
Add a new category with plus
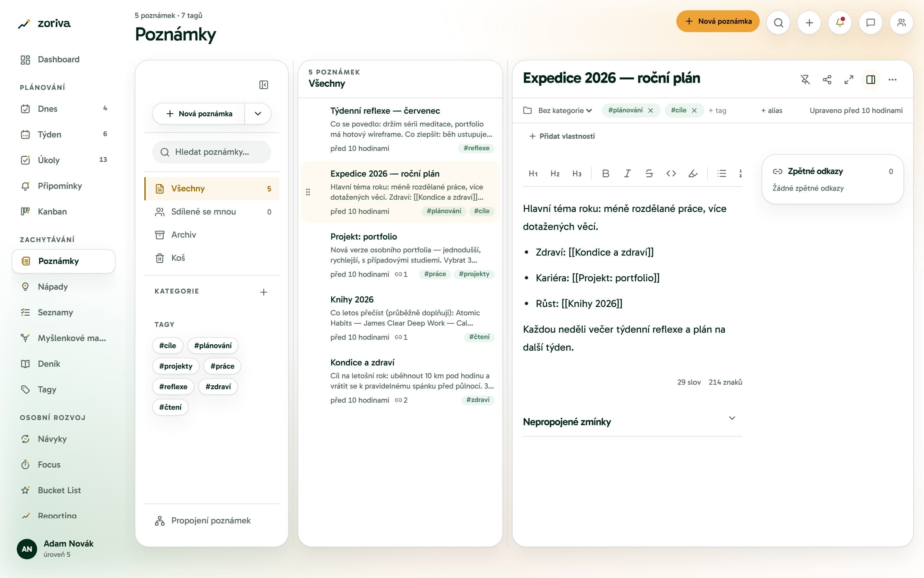click(x=263, y=293)
